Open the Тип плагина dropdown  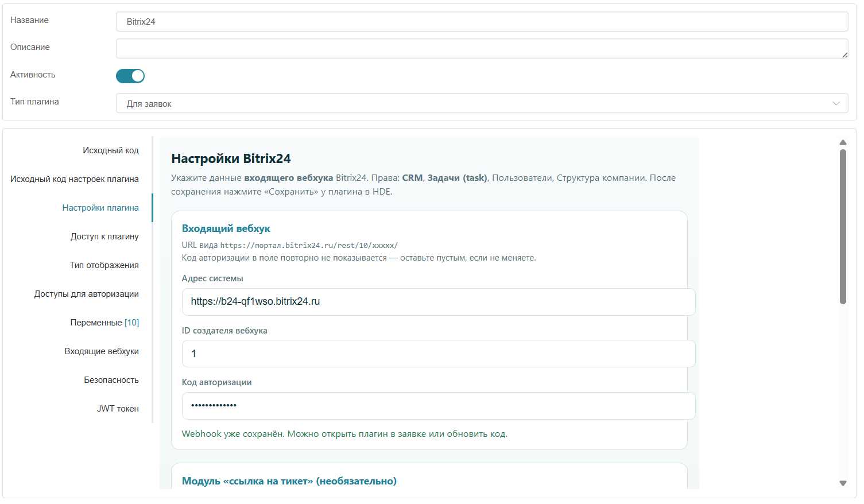coord(482,103)
